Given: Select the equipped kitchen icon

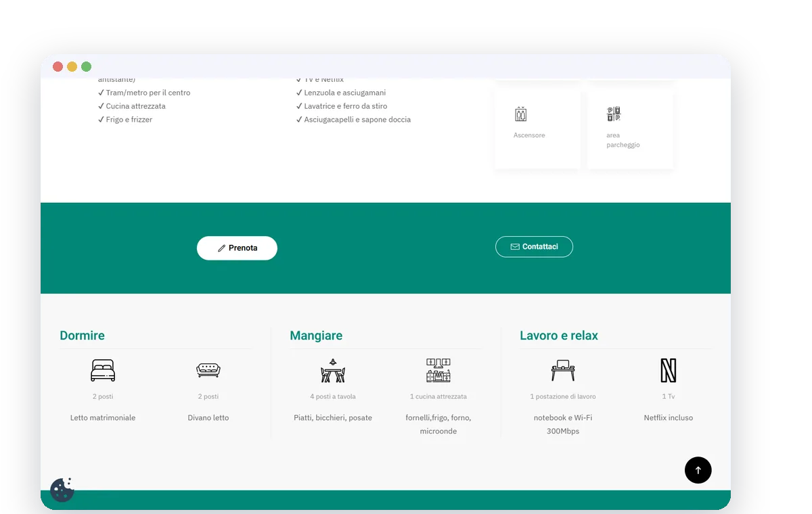Looking at the screenshot, I should point(438,371).
